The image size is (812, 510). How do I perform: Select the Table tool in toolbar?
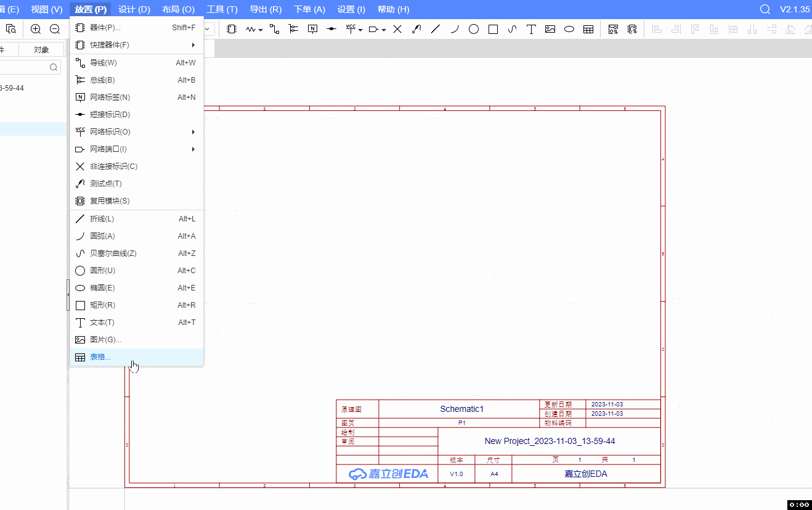pos(588,29)
